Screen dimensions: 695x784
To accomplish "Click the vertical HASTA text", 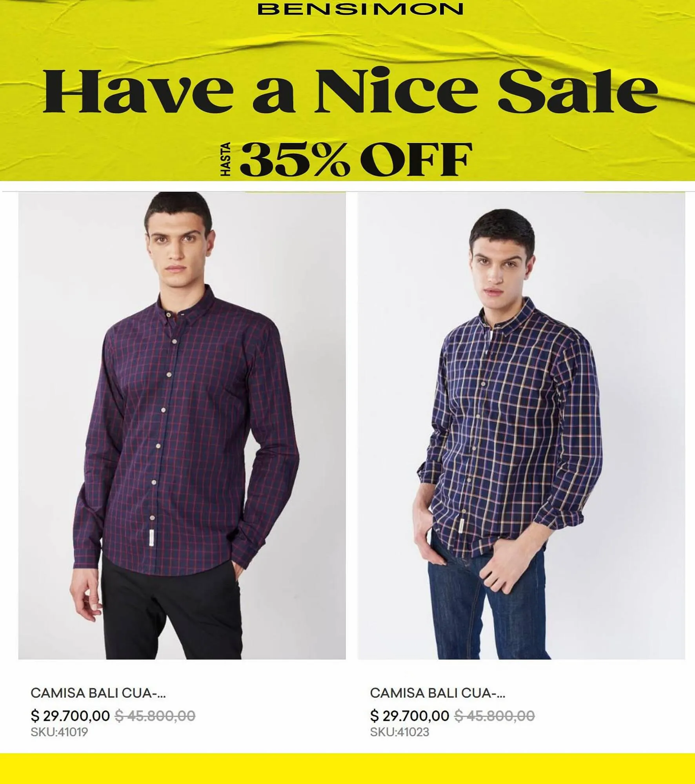I will click(226, 159).
